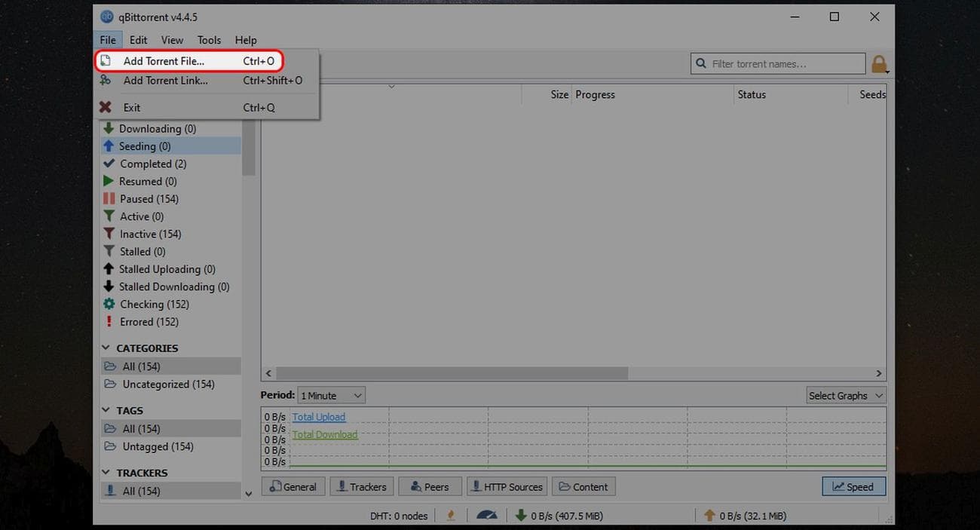Image resolution: width=980 pixels, height=530 pixels.
Task: Open the Tools menu
Action: coord(209,39)
